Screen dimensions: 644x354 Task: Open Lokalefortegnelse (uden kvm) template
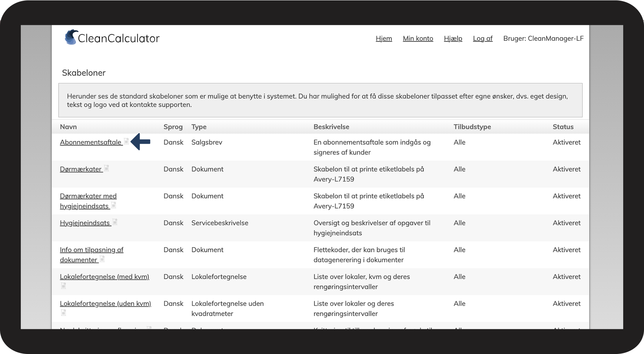(105, 303)
